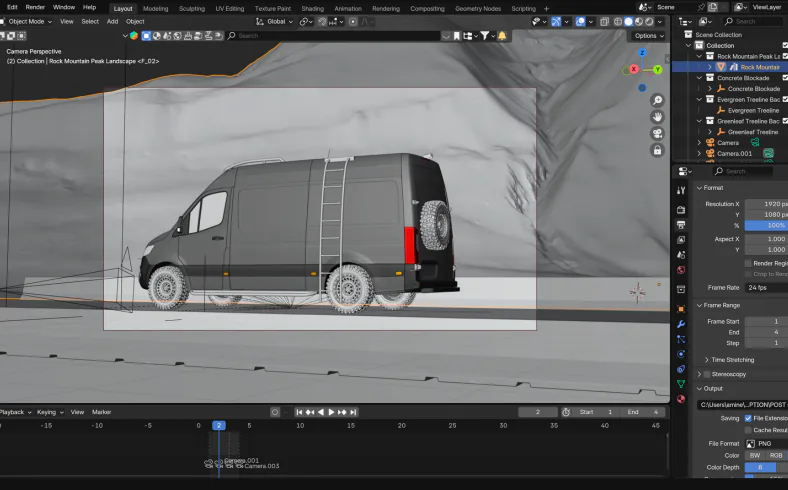Screen dimensions: 788x490
Task: Open the Physics properties tab icon
Action: pos(681,354)
